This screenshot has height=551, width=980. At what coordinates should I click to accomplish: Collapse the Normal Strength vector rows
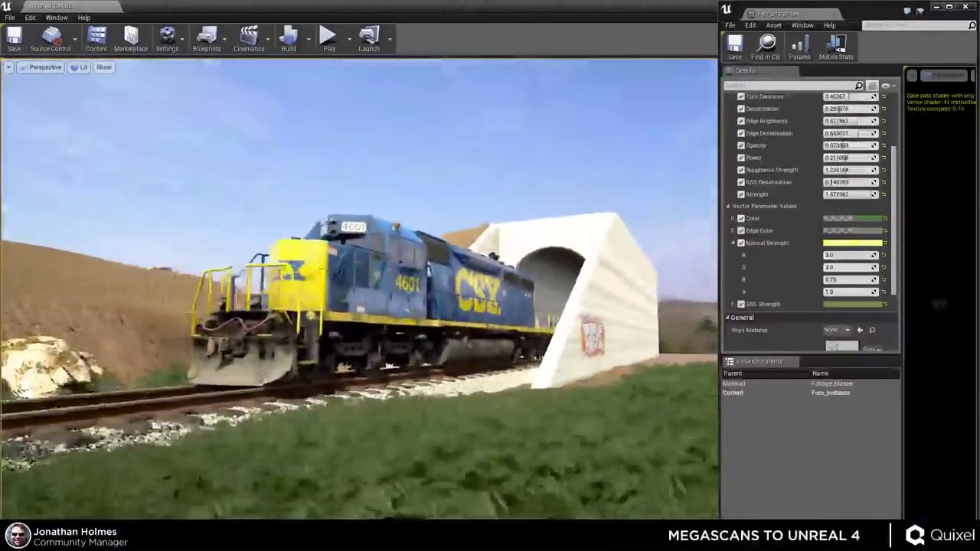coord(733,243)
